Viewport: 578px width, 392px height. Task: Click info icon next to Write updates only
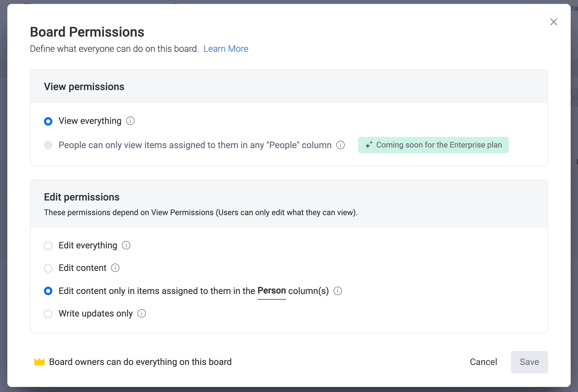click(141, 313)
